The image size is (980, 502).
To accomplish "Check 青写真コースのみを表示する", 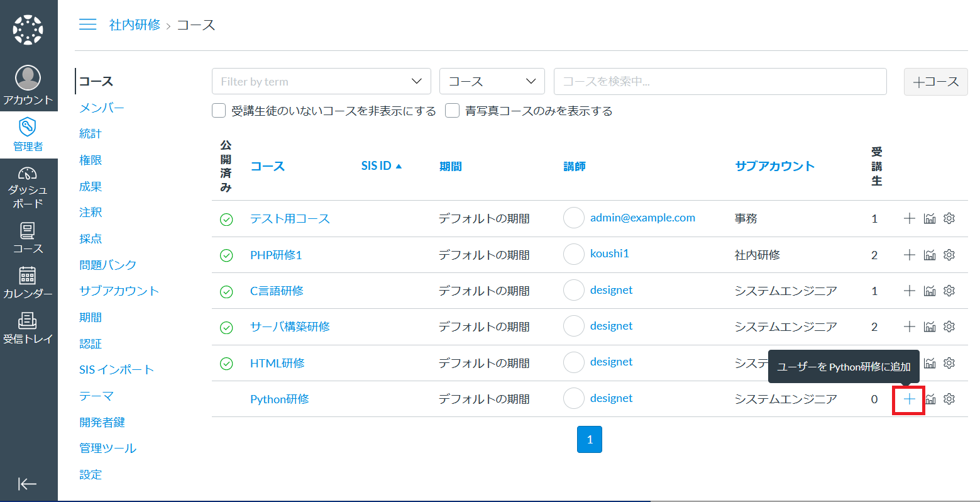I will tap(452, 111).
